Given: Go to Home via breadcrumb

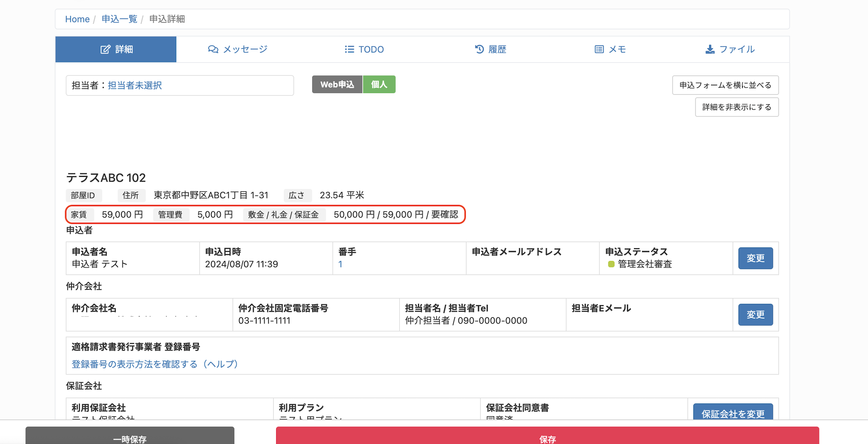Looking at the screenshot, I should coord(77,19).
